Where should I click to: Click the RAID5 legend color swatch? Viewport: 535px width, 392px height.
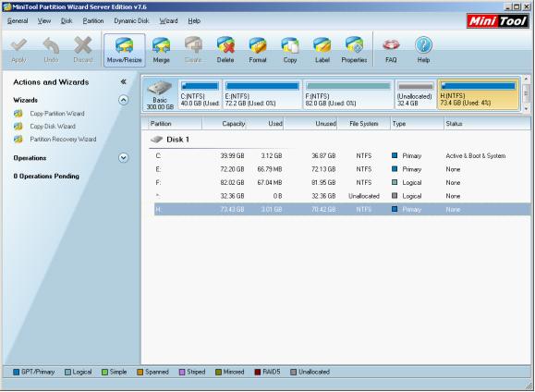click(258, 373)
